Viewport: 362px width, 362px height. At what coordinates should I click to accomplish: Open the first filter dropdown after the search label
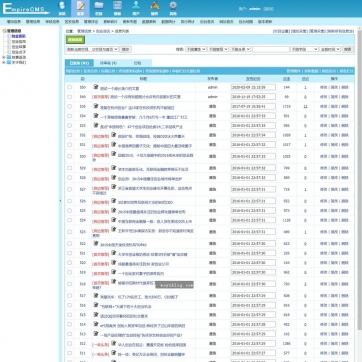pyautogui.click(x=196, y=49)
